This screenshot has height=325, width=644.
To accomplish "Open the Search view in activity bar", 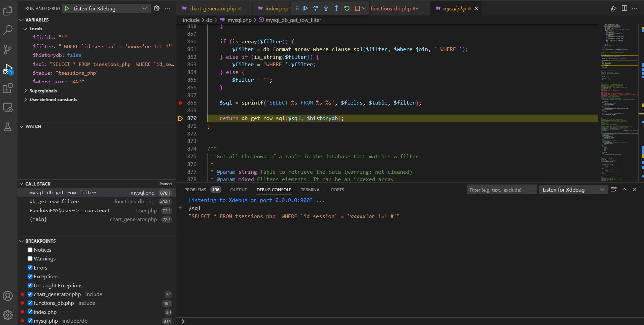I will [x=8, y=30].
